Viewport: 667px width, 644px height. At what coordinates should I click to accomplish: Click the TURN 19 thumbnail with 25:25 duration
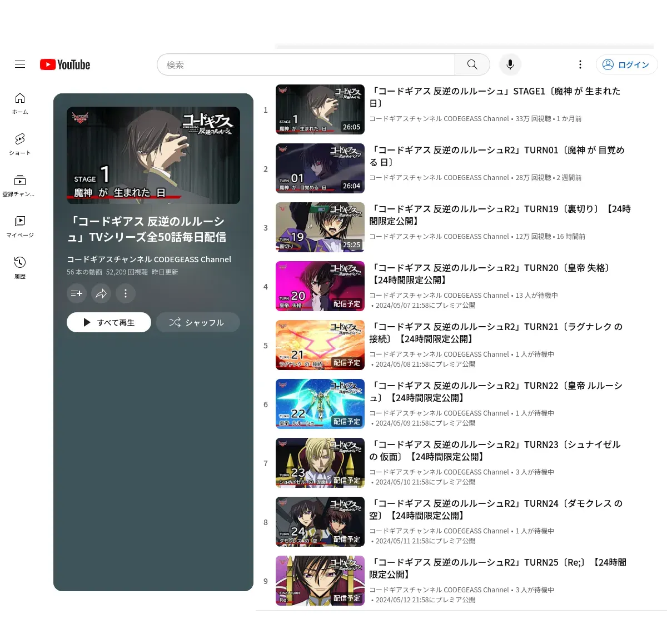(320, 227)
